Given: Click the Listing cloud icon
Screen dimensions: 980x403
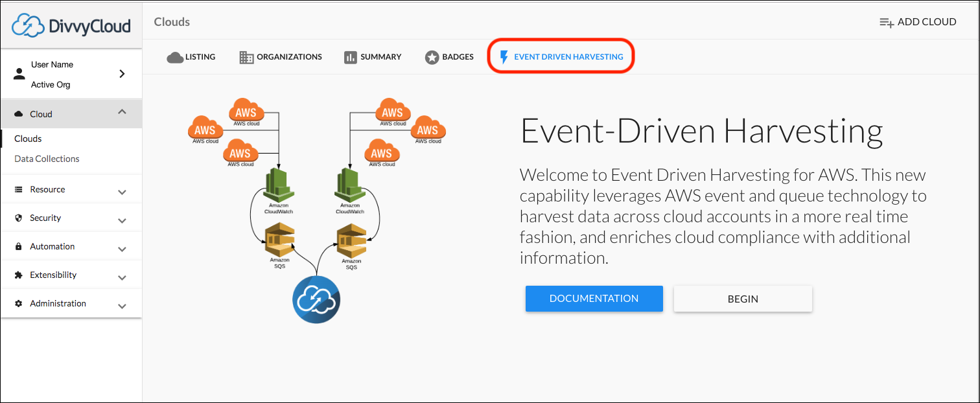Looking at the screenshot, I should click(175, 58).
